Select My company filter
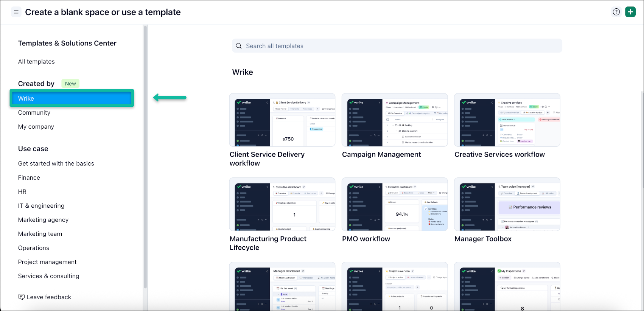Image resolution: width=644 pixels, height=311 pixels. tap(36, 127)
